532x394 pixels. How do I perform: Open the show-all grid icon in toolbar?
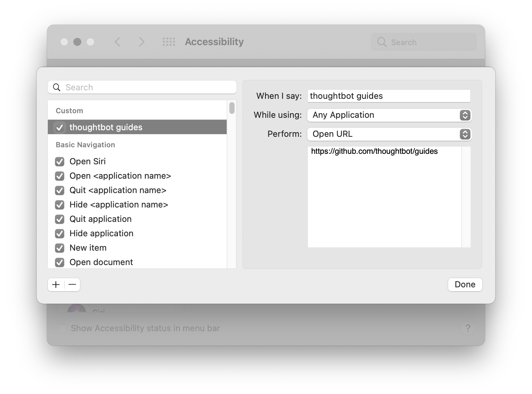169,42
